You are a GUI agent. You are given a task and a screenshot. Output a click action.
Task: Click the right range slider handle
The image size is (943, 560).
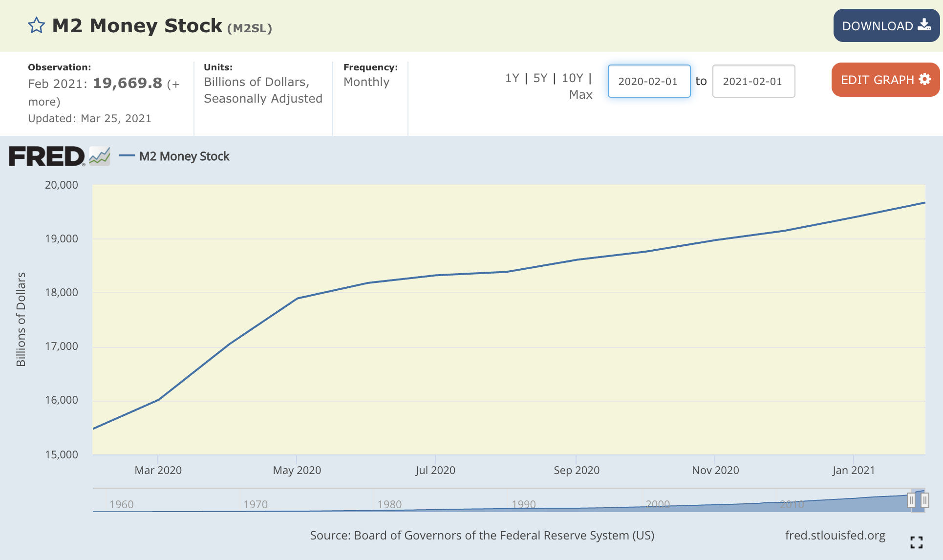(925, 500)
